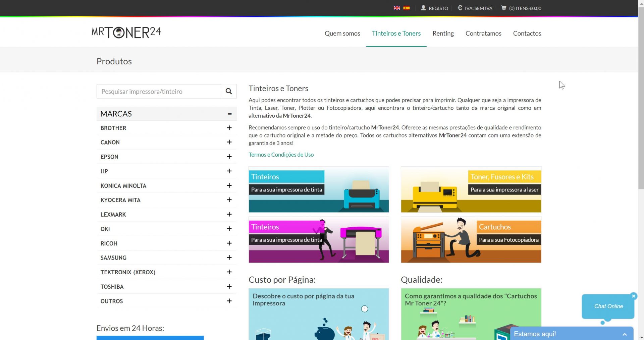Click the Registo user icon
The image size is (644, 340).
424,8
